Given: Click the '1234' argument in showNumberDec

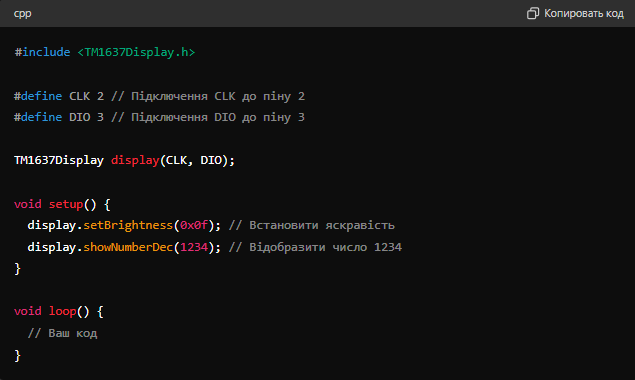Looking at the screenshot, I should point(194,247).
